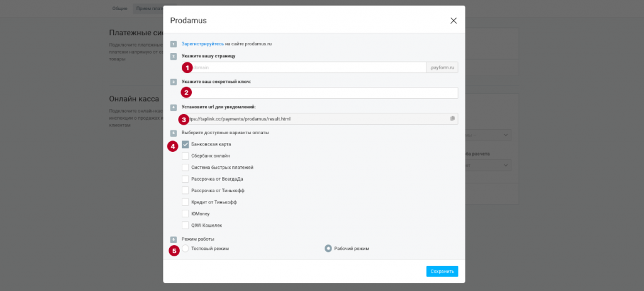The width and height of the screenshot is (644, 291).
Task: Close the Prodamus dialog with the X
Action: click(453, 21)
